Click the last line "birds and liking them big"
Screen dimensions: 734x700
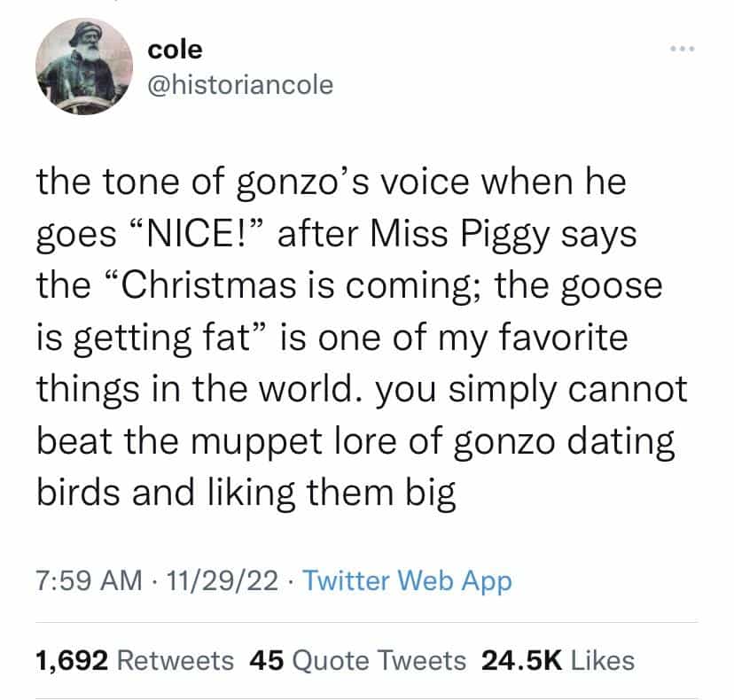click(x=246, y=494)
